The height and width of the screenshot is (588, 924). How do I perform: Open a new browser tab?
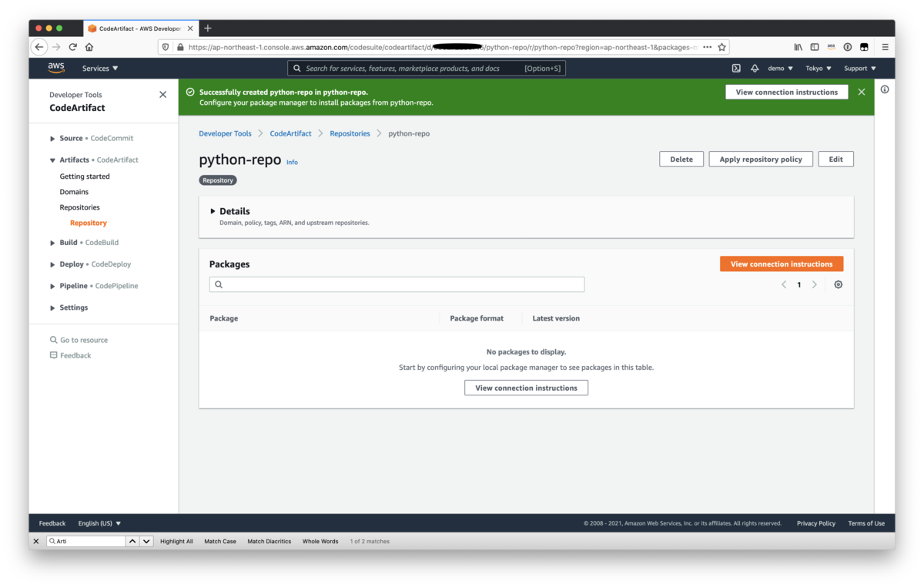tap(208, 29)
